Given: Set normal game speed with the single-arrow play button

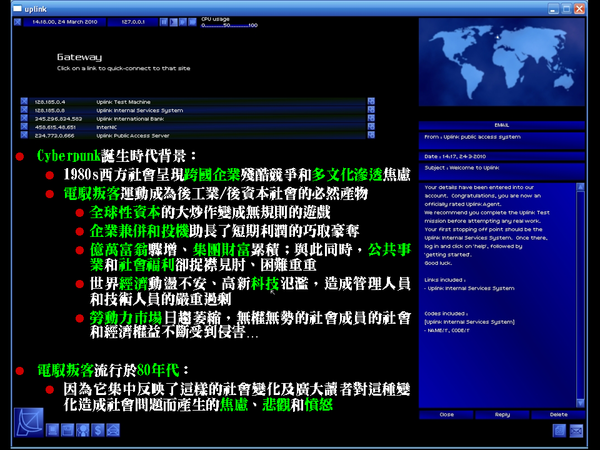Looking at the screenshot, I should [x=173, y=22].
